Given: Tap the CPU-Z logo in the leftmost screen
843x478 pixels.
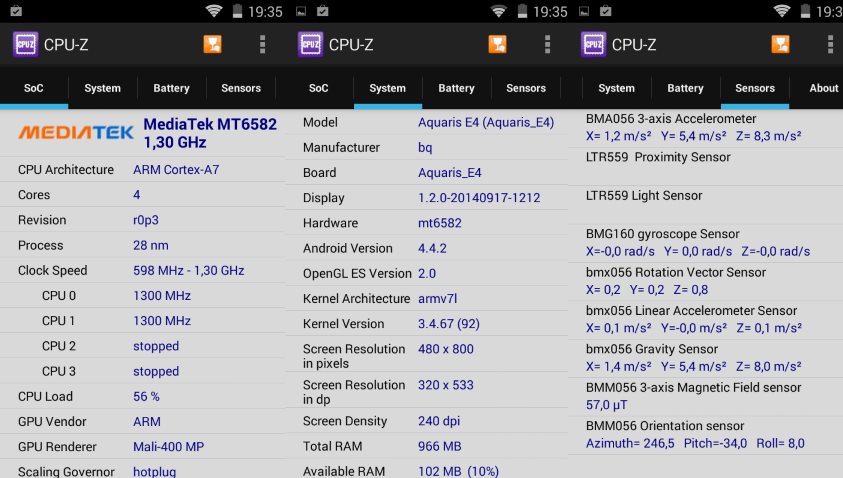Looking at the screenshot, I should (x=26, y=44).
